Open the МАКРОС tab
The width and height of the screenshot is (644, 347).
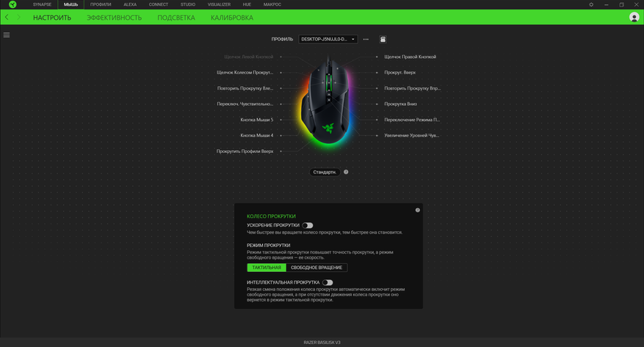[x=272, y=4]
